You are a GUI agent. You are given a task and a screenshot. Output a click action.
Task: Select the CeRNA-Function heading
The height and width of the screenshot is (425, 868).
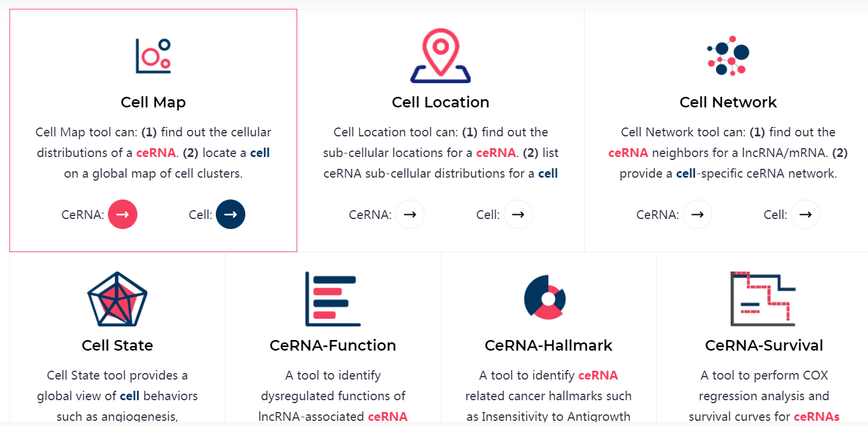[333, 345]
